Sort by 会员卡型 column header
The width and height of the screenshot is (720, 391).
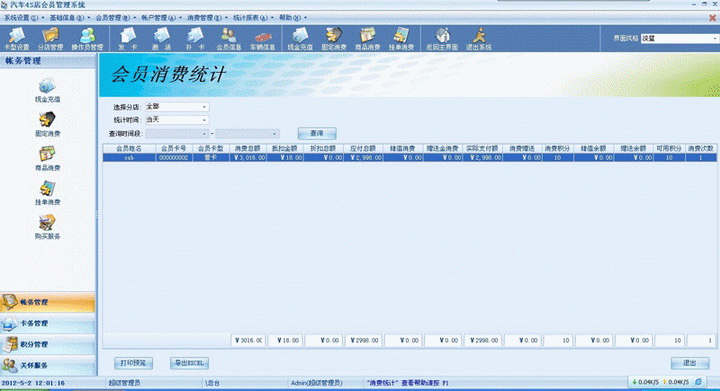click(210, 149)
